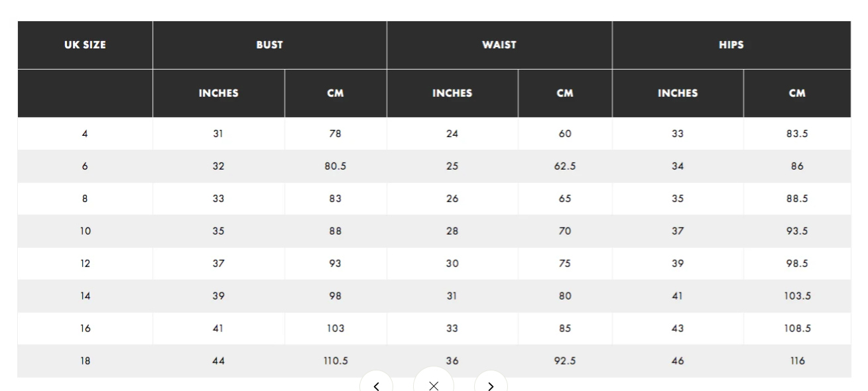Click the CM subheader under HIPS
This screenshot has width=868, height=391.
[x=797, y=93]
